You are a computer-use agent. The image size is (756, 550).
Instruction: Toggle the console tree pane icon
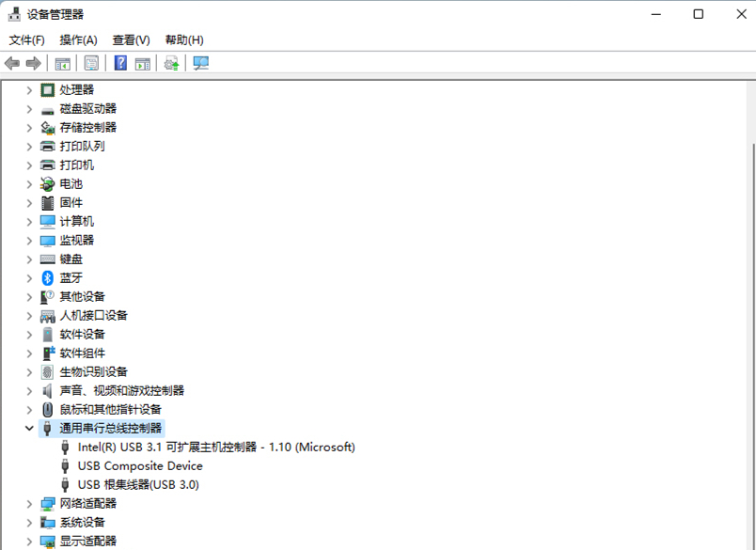pyautogui.click(x=62, y=63)
